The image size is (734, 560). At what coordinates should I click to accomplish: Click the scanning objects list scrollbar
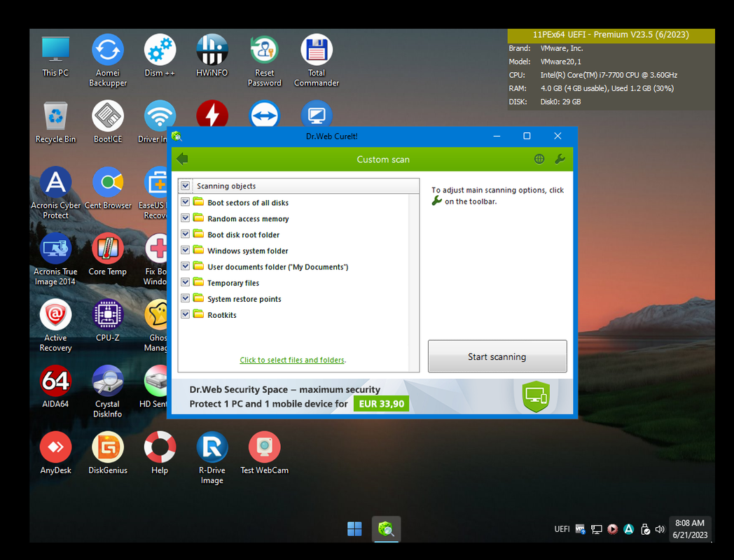[x=414, y=283]
